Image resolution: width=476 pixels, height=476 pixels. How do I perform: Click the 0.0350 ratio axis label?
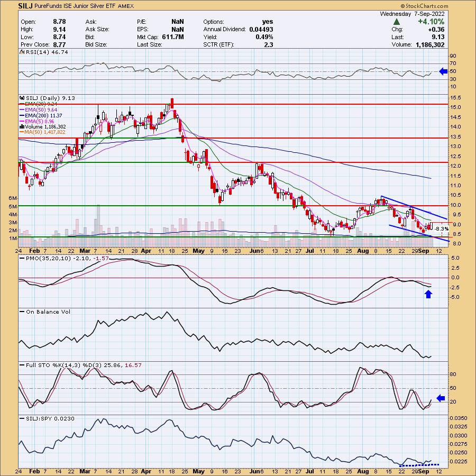tap(459, 418)
